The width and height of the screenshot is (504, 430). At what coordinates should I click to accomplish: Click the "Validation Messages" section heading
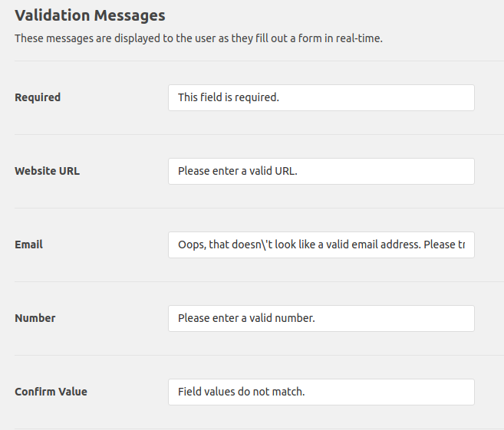90,15
